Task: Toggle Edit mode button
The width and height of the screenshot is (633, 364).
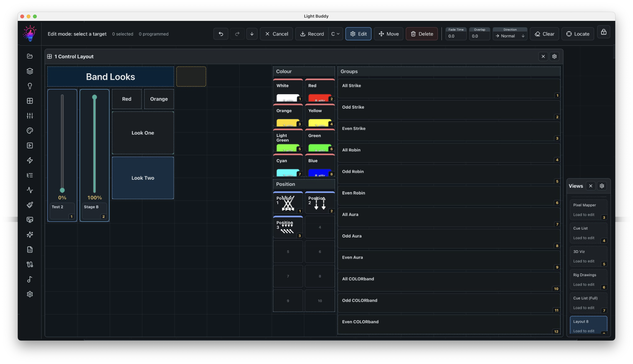Action: pyautogui.click(x=358, y=34)
